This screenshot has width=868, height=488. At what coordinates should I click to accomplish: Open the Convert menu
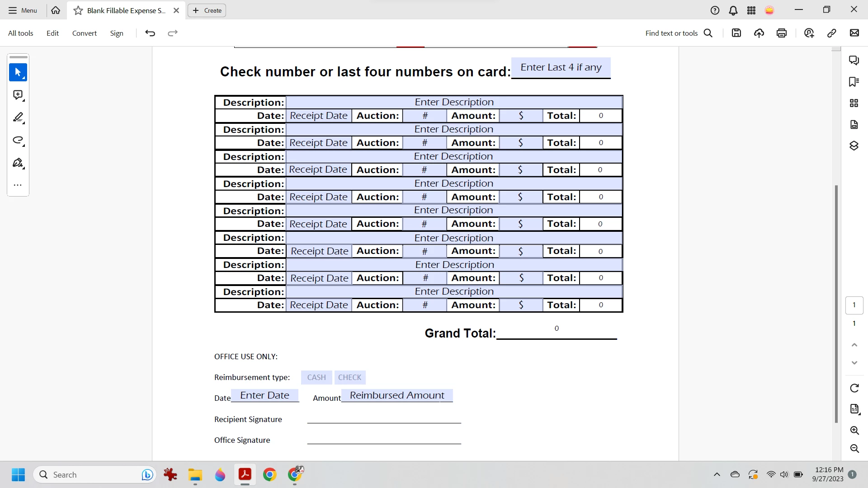tap(84, 33)
